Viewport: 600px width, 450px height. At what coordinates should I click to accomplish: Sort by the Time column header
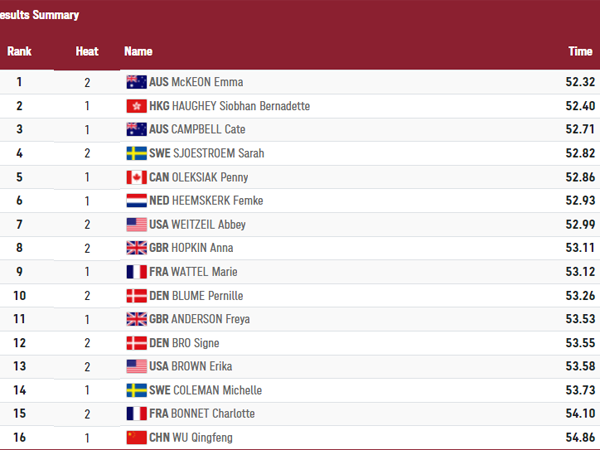click(x=580, y=51)
